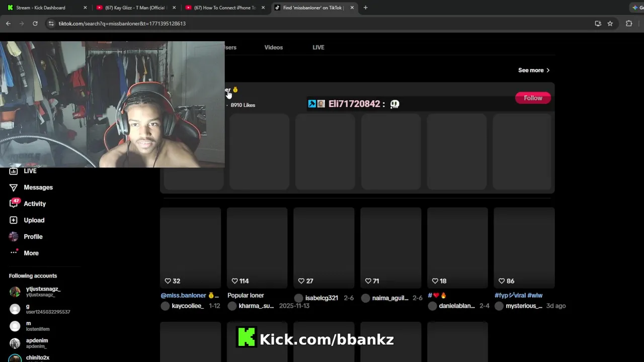
Task: Select the Videos search tab
Action: 274,47
